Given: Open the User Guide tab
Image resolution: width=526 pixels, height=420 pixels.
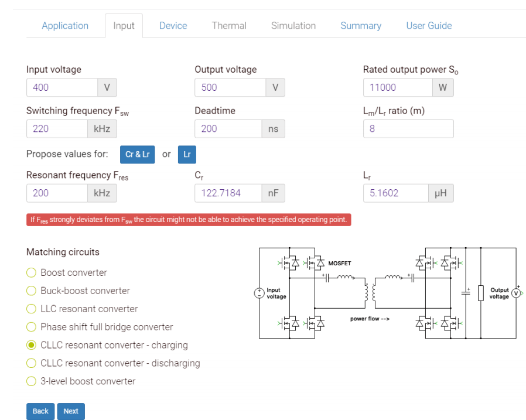Looking at the screenshot, I should tap(429, 25).
